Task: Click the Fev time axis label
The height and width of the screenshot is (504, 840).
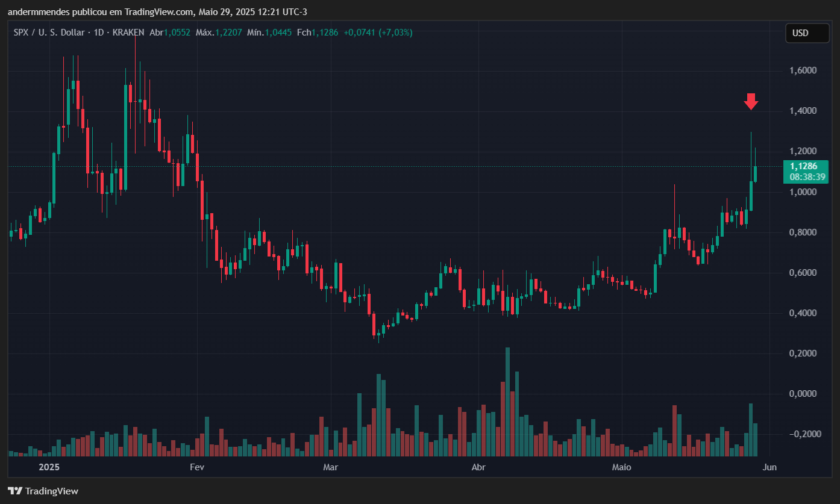Action: click(x=197, y=467)
